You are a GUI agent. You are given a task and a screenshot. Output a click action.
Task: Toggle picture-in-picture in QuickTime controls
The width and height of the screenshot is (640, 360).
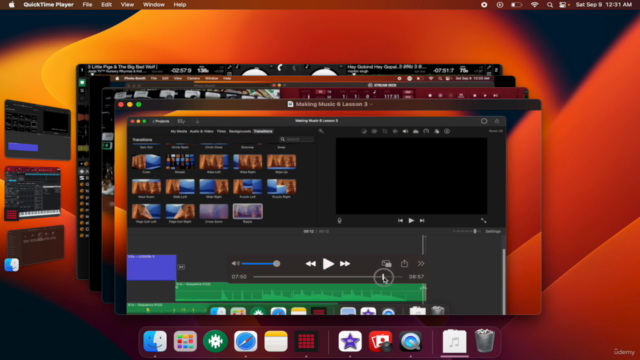click(x=386, y=264)
